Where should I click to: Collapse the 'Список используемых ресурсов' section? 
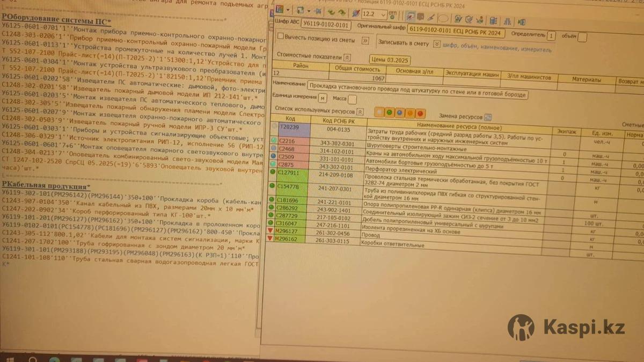[x=360, y=112]
